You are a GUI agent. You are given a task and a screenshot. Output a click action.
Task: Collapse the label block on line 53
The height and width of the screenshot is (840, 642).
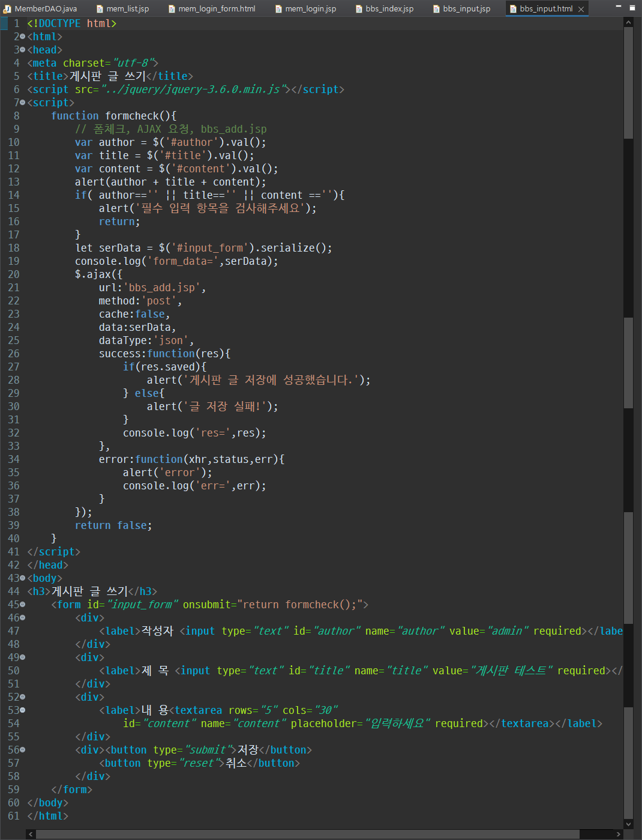coord(22,710)
